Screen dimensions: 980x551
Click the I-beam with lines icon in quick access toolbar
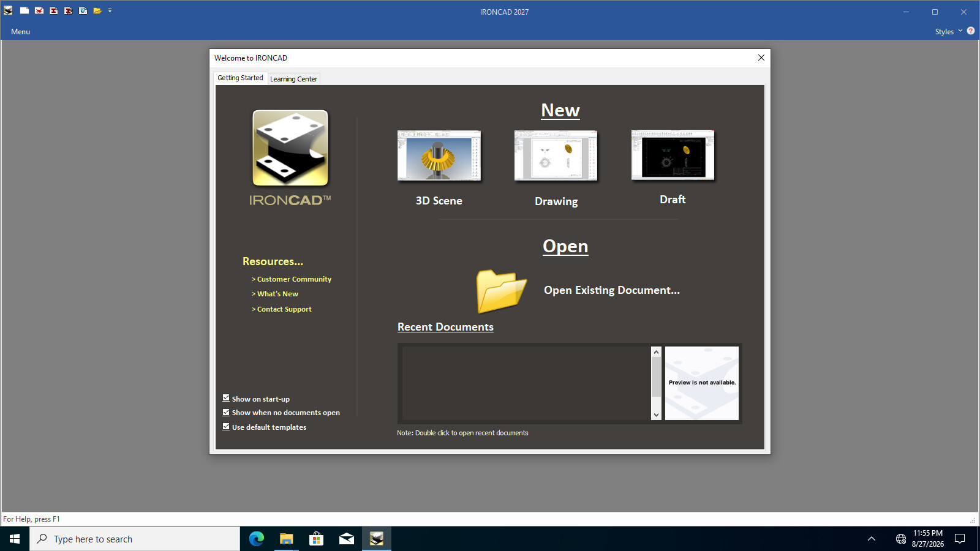click(x=69, y=10)
